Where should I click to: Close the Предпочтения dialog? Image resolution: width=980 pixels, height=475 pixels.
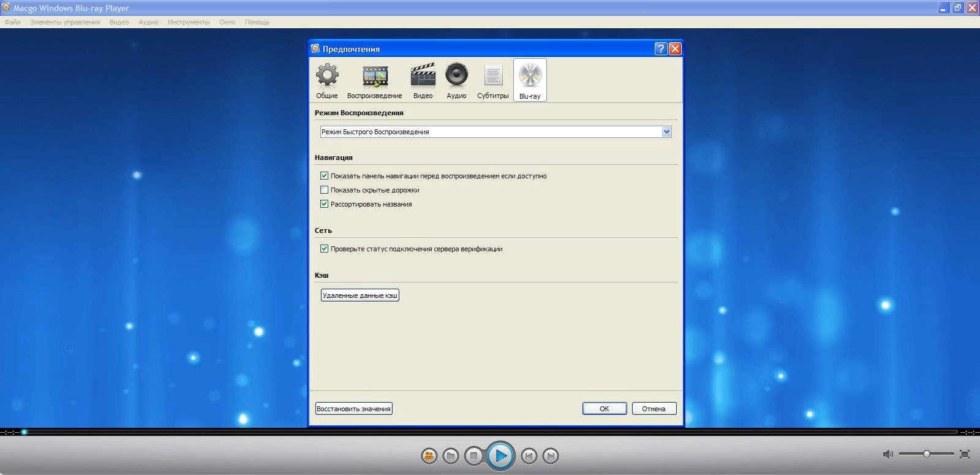[x=675, y=49]
